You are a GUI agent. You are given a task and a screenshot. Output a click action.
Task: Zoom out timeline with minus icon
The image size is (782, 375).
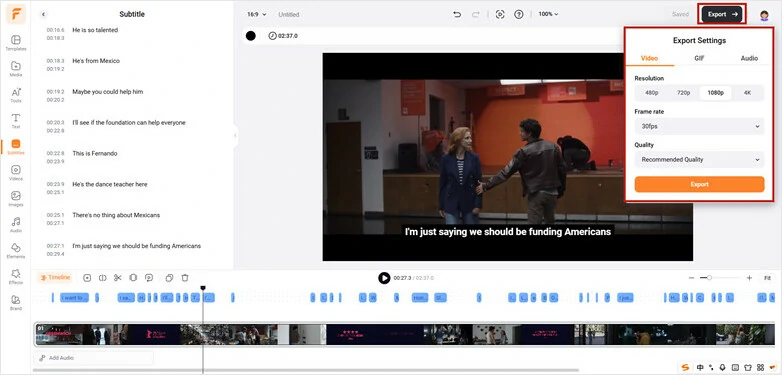coord(691,278)
